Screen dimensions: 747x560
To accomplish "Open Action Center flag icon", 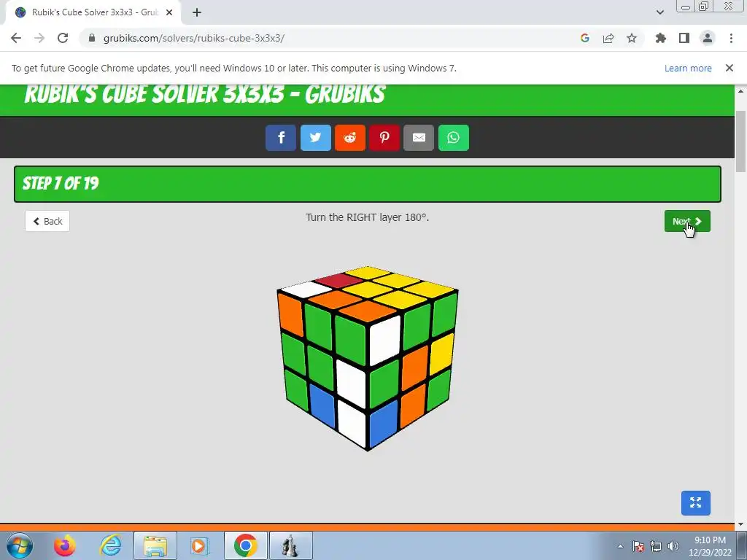I will 638,546.
